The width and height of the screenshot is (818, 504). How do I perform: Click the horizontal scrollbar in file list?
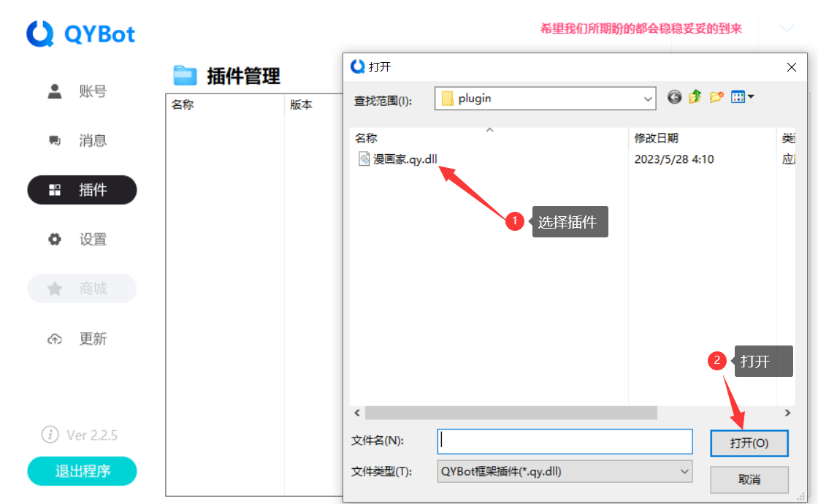point(511,413)
